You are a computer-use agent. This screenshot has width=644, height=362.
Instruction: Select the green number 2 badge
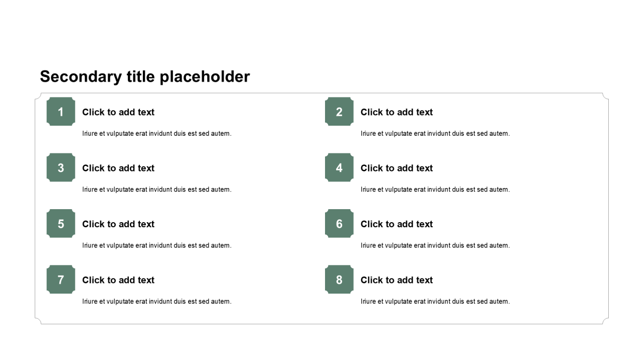click(339, 112)
